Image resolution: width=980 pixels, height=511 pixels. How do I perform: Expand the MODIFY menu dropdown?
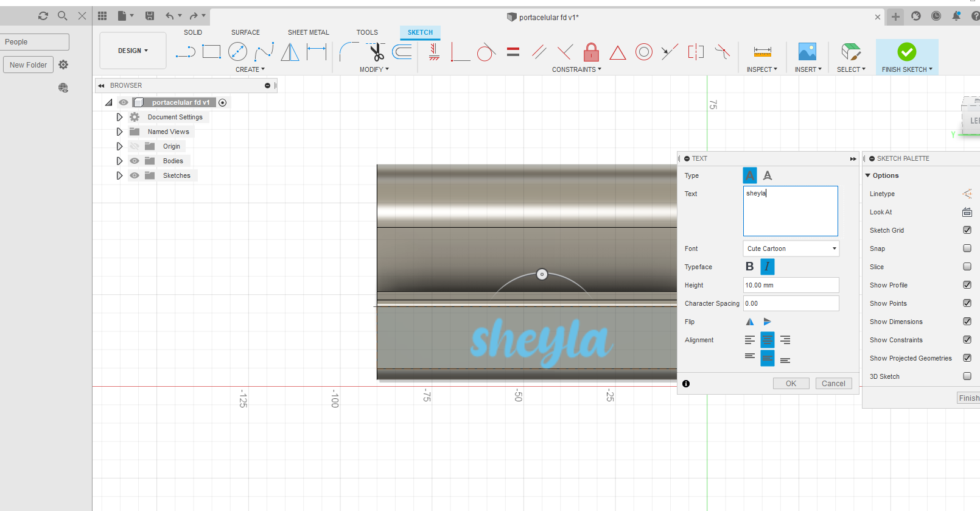pos(374,69)
